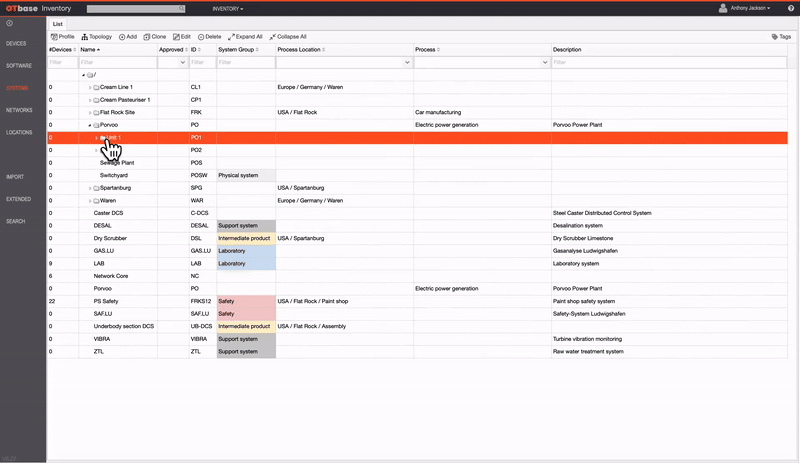Click the Flat Rock Site folder icon
Image resolution: width=800 pixels, height=463 pixels.
[96, 112]
